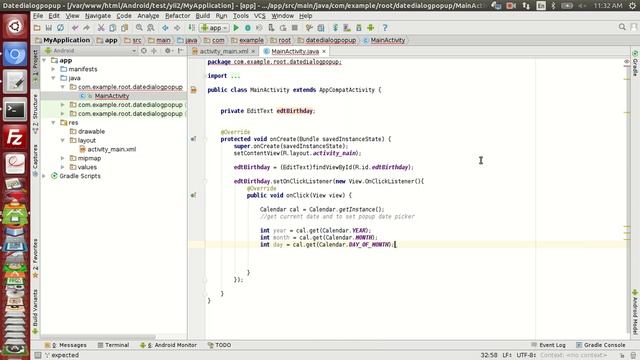Toggle the Build Variants side panel
Screen dimensions: 640x360
coord(35,312)
